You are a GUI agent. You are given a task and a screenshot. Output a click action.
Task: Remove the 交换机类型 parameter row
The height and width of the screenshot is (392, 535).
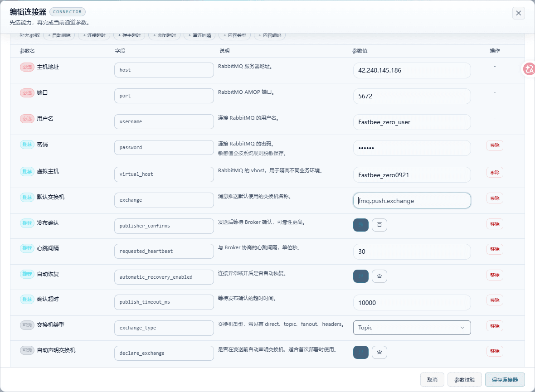click(495, 326)
